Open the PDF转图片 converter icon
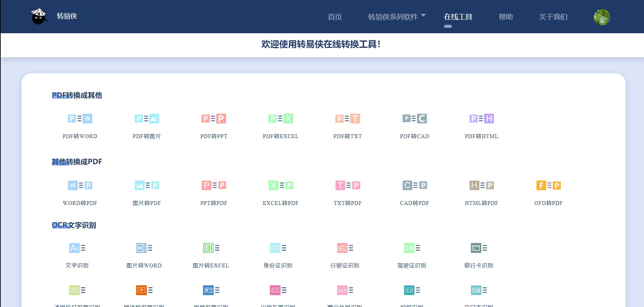644x307 pixels. (x=147, y=119)
